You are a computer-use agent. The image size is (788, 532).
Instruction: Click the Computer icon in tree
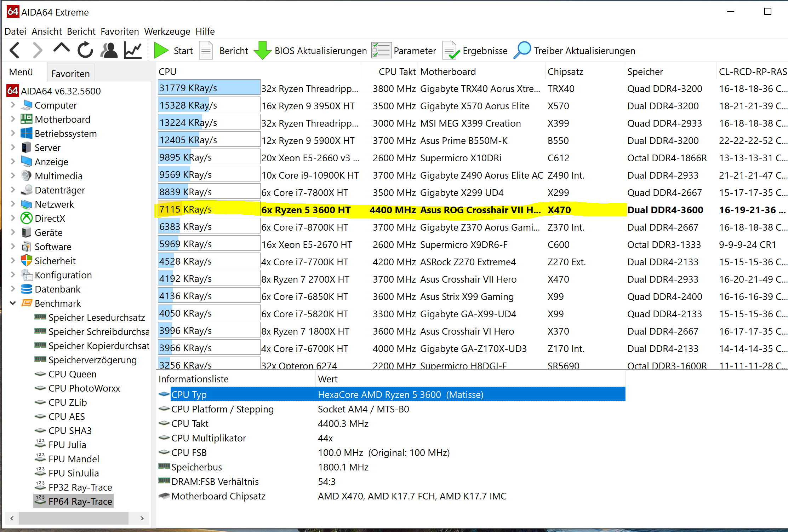(x=27, y=105)
